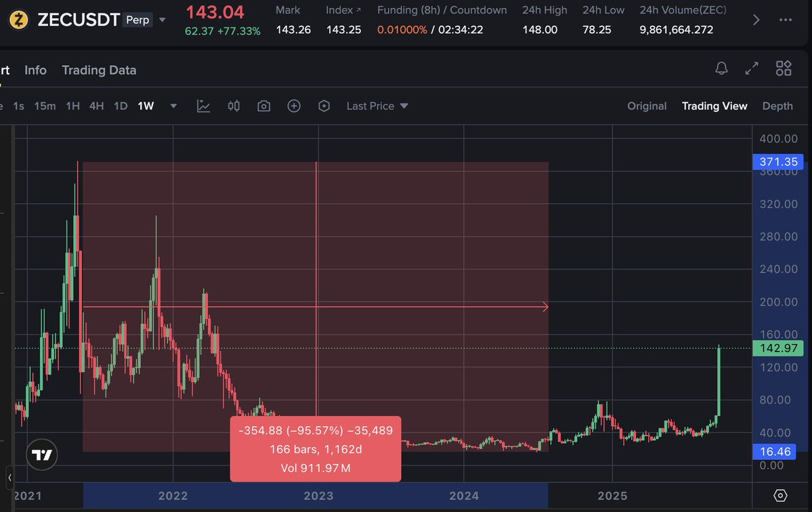Switch to the Trading Data tab

[x=99, y=70]
